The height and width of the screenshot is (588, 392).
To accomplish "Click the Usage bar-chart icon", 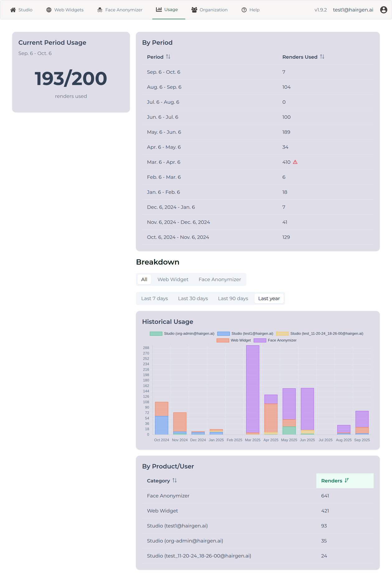I will [159, 9].
